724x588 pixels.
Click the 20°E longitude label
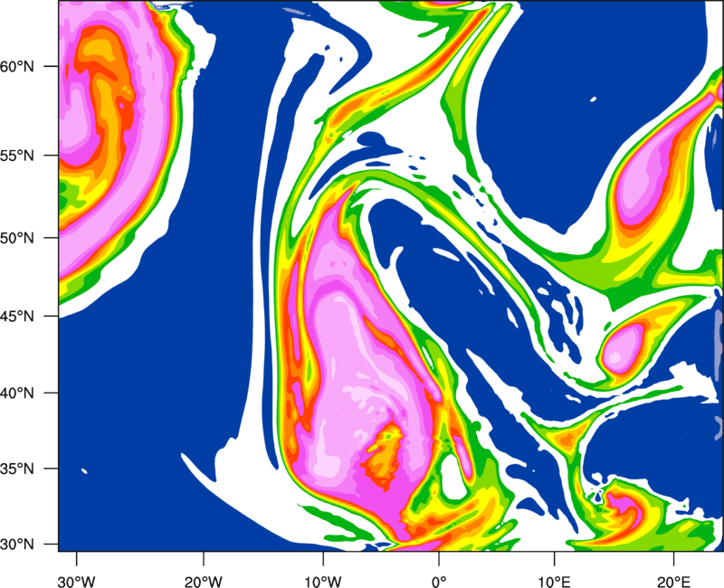[673, 581]
